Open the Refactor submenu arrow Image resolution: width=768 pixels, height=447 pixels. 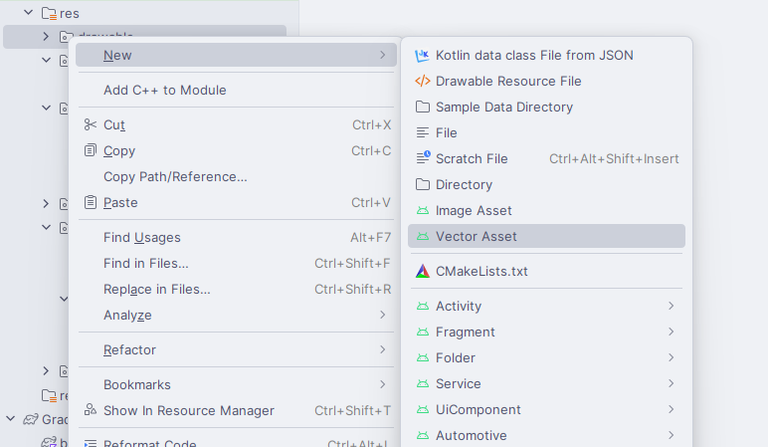(383, 350)
